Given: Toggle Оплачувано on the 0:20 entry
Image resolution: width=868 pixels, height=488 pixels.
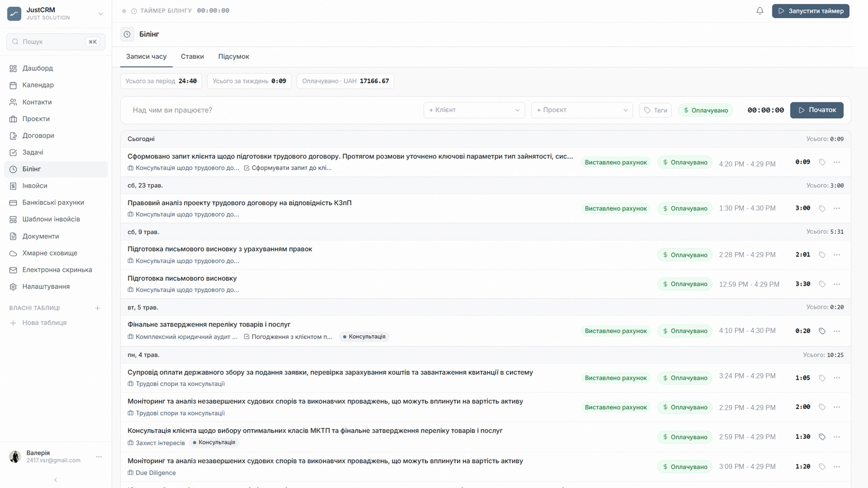Looking at the screenshot, I should (x=685, y=331).
